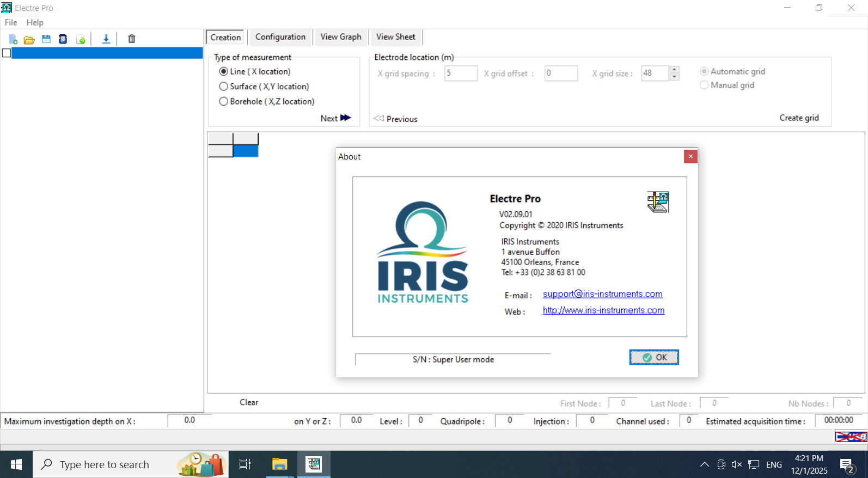Click the Electre Pro app icon in About dialog
Viewport: 868px width, 478px height.
[658, 202]
